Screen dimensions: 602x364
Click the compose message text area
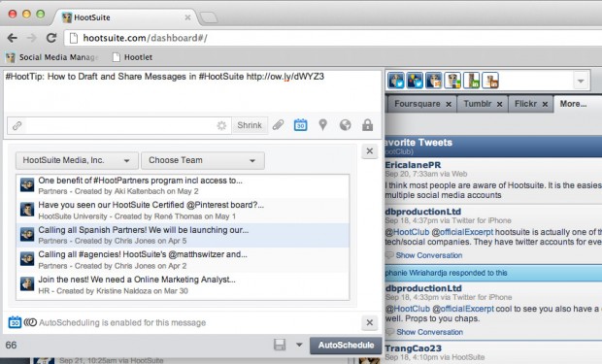pyautogui.click(x=192, y=91)
